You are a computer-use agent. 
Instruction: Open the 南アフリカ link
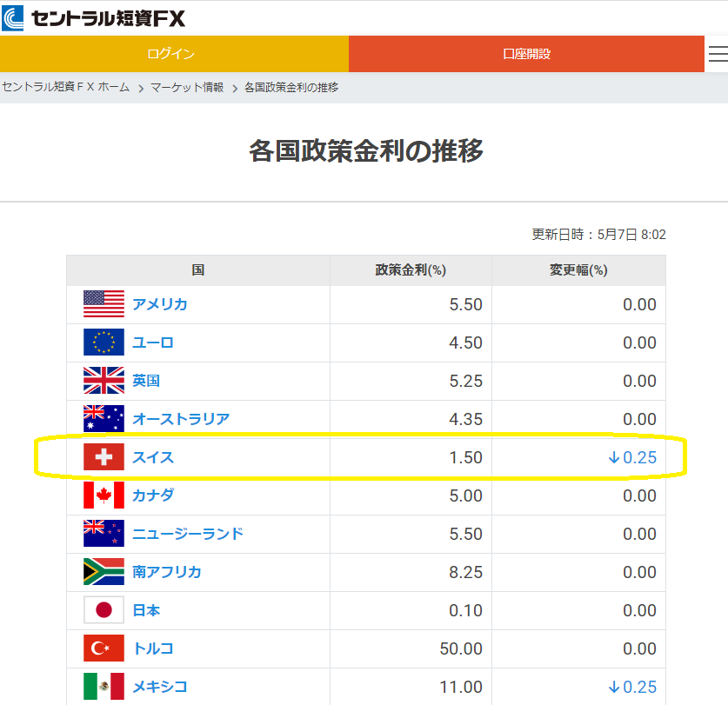point(167,572)
